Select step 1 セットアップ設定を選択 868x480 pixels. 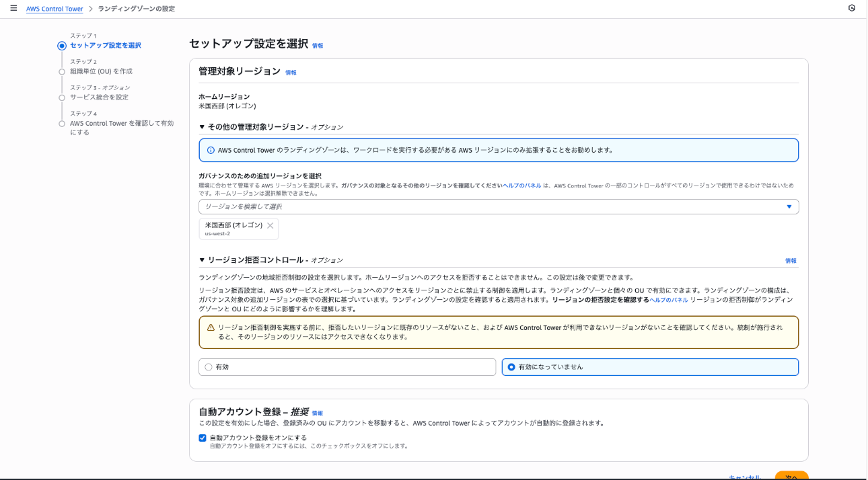click(106, 46)
